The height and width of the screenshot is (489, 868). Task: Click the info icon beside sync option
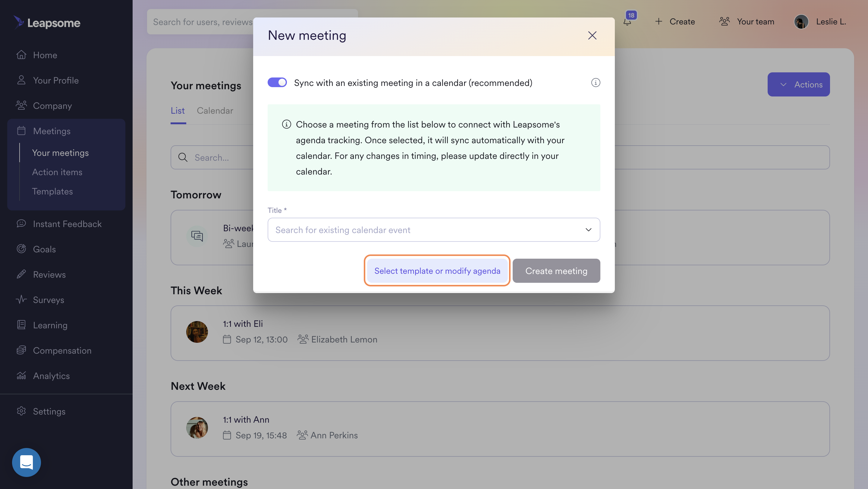(x=596, y=83)
